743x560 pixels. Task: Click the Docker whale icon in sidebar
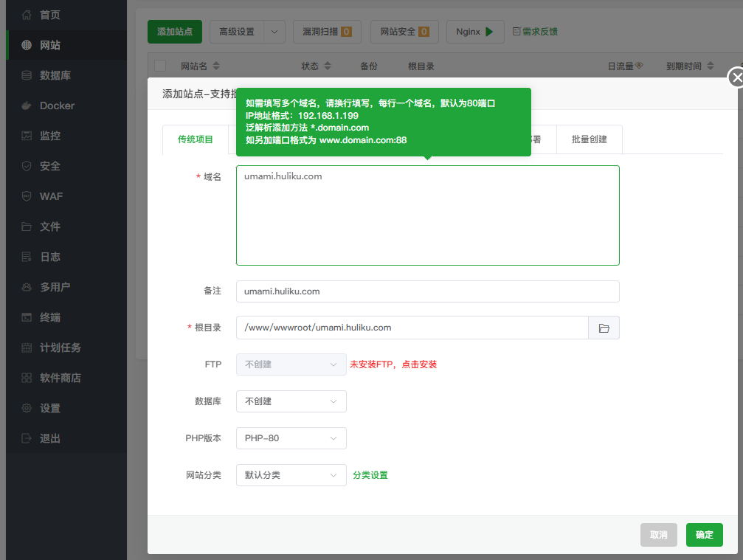tap(27, 106)
